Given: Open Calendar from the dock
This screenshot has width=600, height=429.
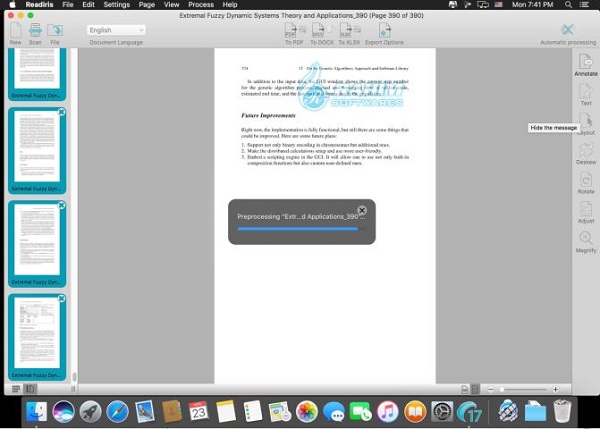Looking at the screenshot, I should click(198, 412).
